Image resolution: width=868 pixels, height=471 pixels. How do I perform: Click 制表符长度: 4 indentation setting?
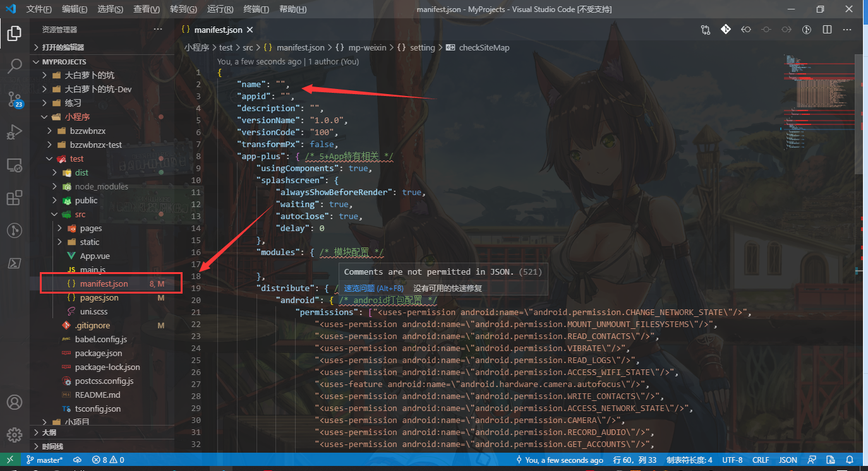689,460
